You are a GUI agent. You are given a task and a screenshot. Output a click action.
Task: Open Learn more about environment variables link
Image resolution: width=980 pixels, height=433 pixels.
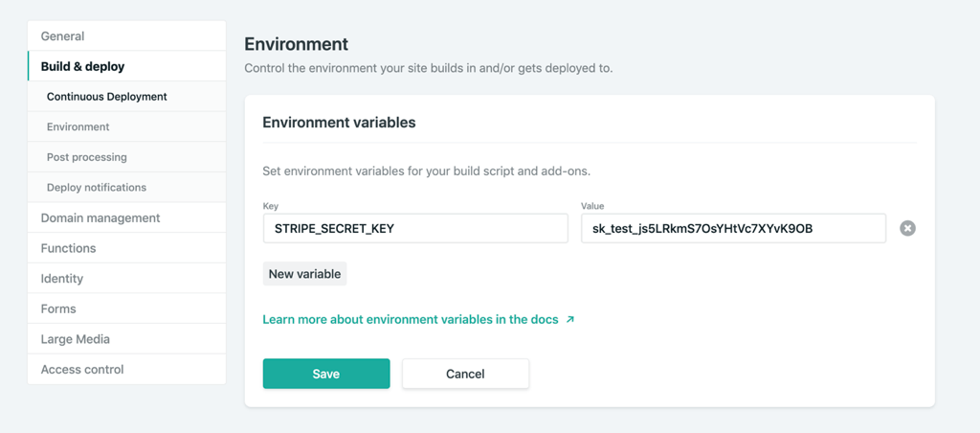411,320
